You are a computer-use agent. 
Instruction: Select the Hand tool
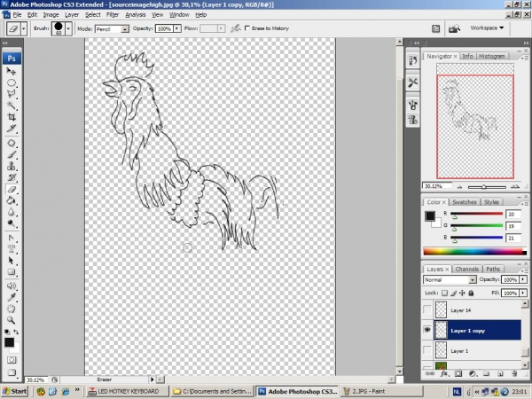tap(12, 309)
